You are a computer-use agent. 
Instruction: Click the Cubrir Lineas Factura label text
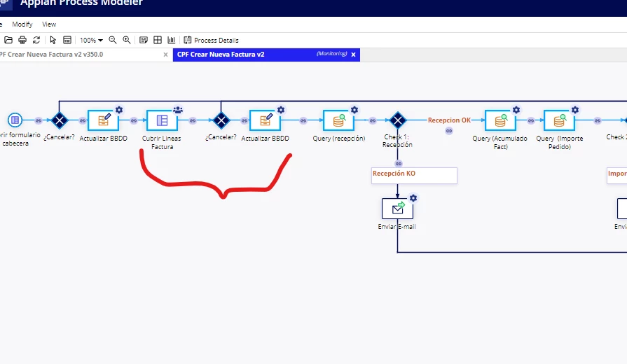(x=162, y=143)
